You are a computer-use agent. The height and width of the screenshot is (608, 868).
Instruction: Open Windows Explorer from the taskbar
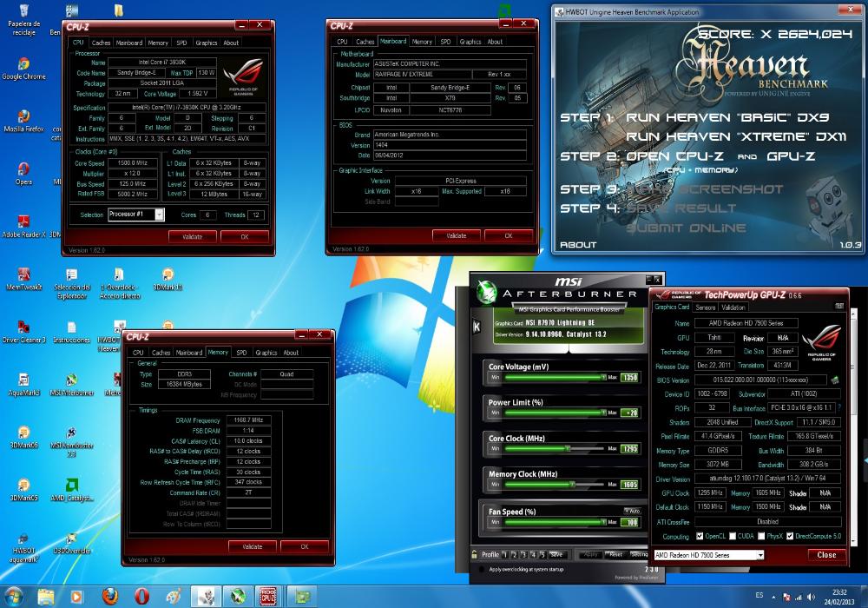pos(46,597)
